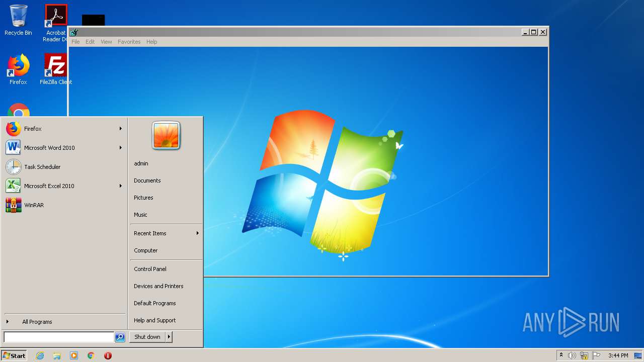
Task: Open the Help menu
Action: (x=152, y=42)
